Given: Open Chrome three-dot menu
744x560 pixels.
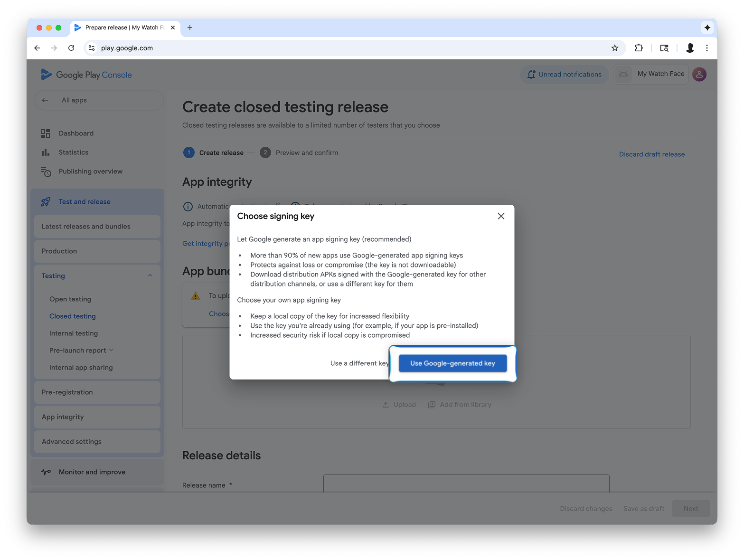Looking at the screenshot, I should [x=707, y=48].
